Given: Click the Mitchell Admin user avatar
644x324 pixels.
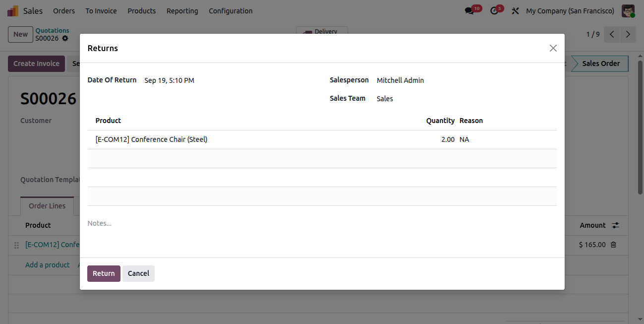Looking at the screenshot, I should [628, 11].
